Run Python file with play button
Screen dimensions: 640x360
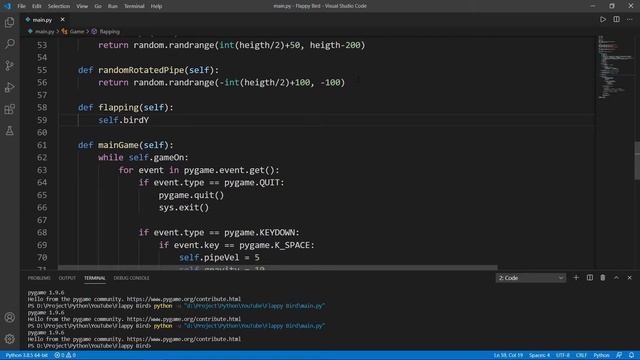(x=602, y=19)
